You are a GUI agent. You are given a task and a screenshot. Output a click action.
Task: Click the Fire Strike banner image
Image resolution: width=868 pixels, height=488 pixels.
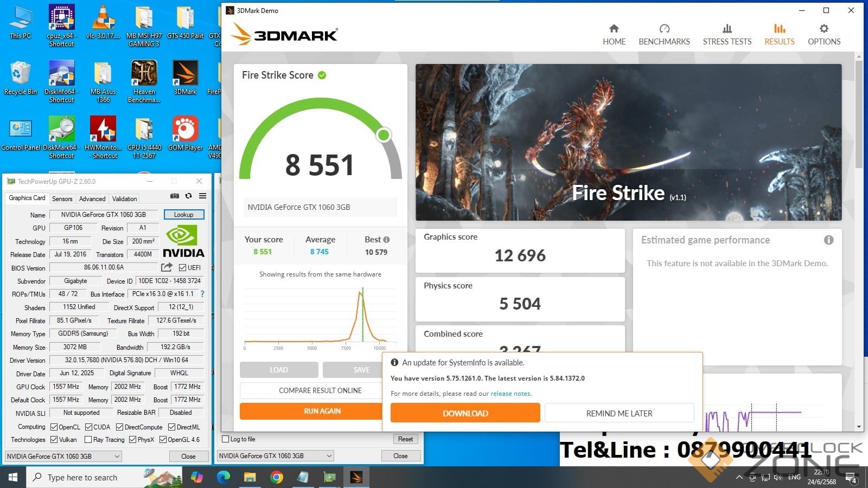click(x=629, y=142)
